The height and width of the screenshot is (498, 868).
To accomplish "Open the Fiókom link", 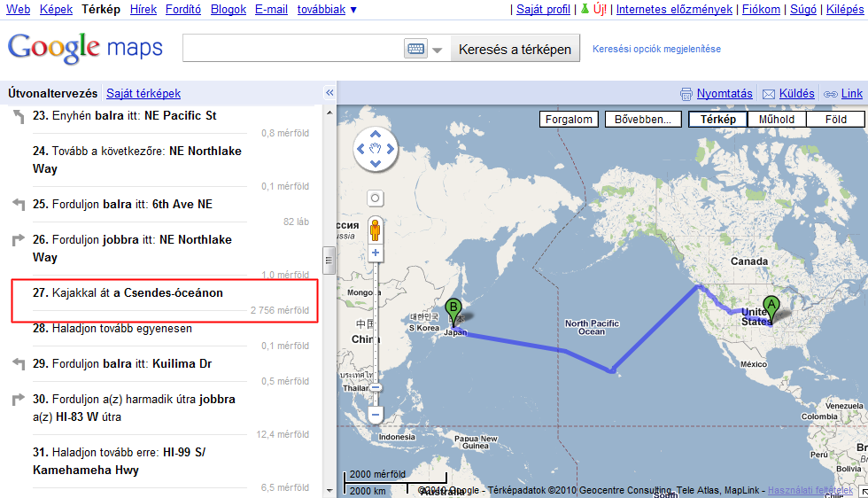I will (761, 10).
